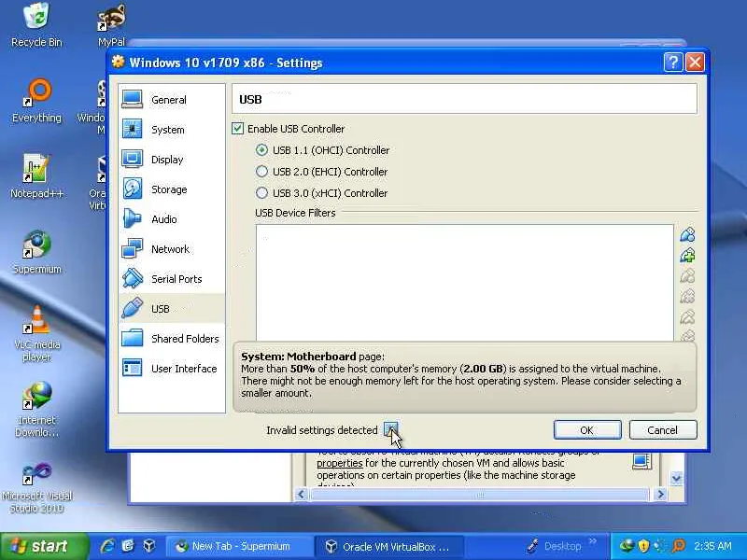Image resolution: width=747 pixels, height=560 pixels.
Task: Open MyPal desktop shortcut
Action: click(111, 25)
